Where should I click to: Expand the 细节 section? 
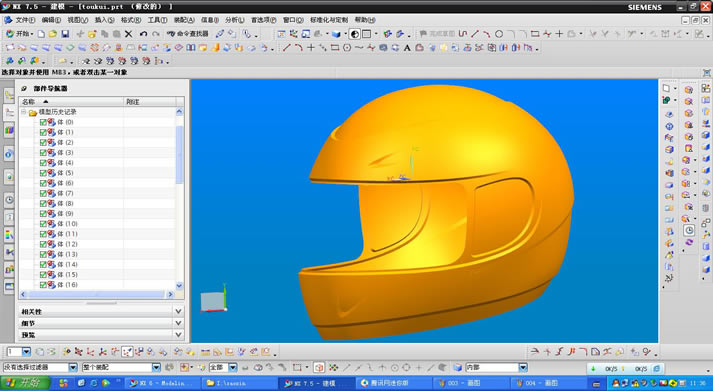pos(179,323)
